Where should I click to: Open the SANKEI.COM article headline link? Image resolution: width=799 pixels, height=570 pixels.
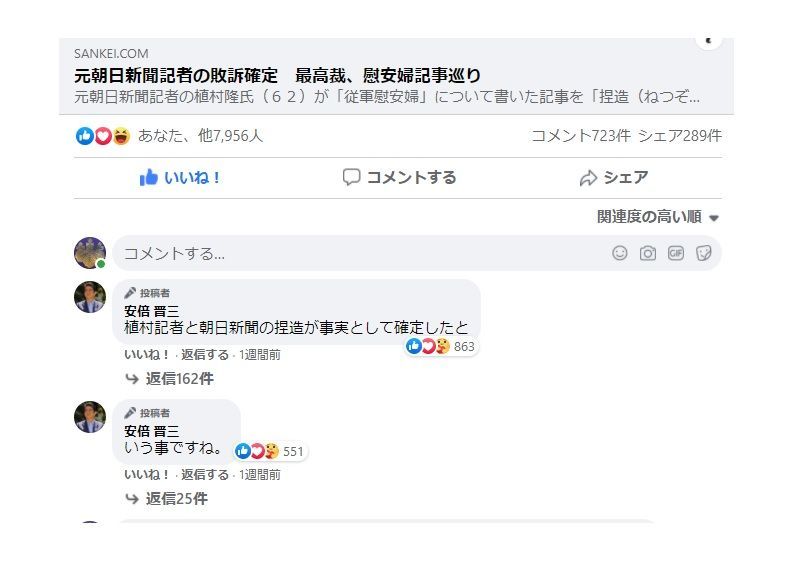point(278,76)
